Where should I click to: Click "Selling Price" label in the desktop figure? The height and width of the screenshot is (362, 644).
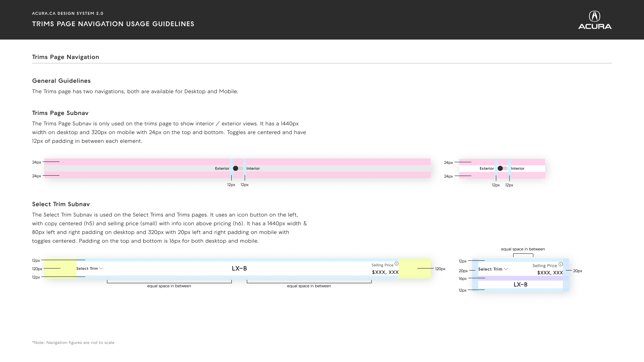(382, 265)
